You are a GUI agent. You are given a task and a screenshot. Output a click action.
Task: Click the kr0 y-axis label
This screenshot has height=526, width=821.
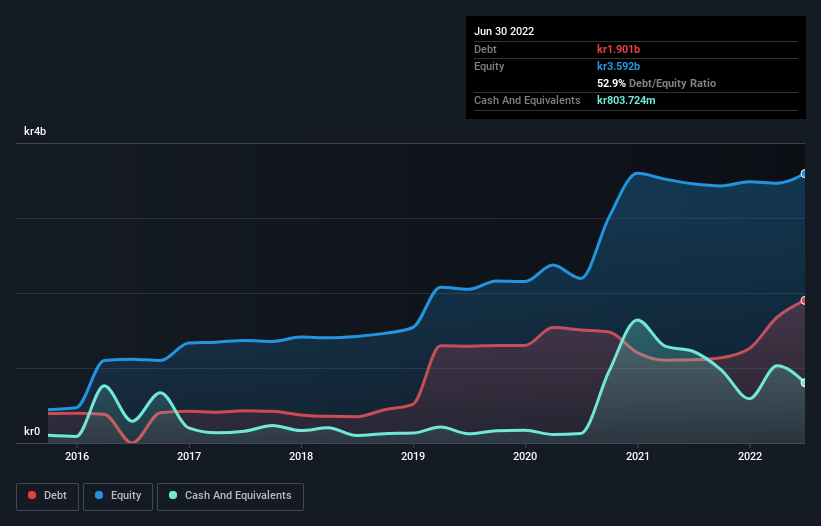pos(32,431)
